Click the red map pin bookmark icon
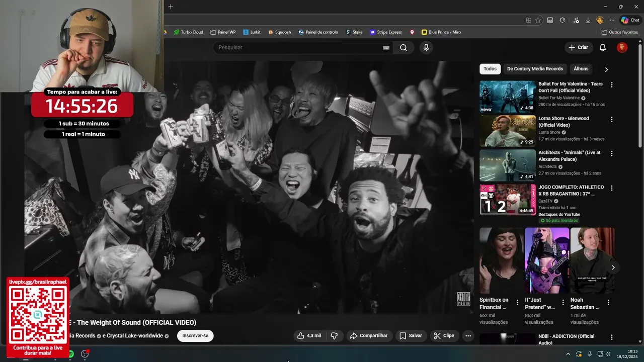This screenshot has width=644, height=362. pyautogui.click(x=412, y=32)
